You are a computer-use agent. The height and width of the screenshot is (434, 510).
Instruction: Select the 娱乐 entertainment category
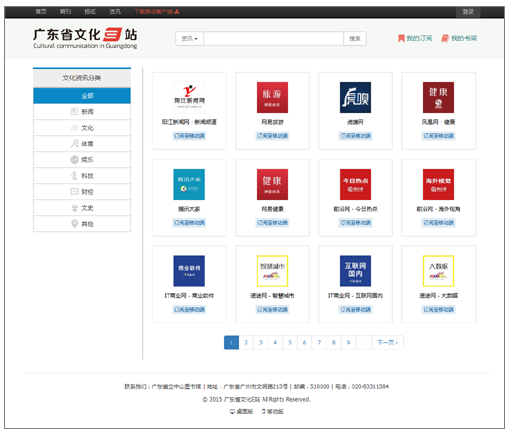82,160
